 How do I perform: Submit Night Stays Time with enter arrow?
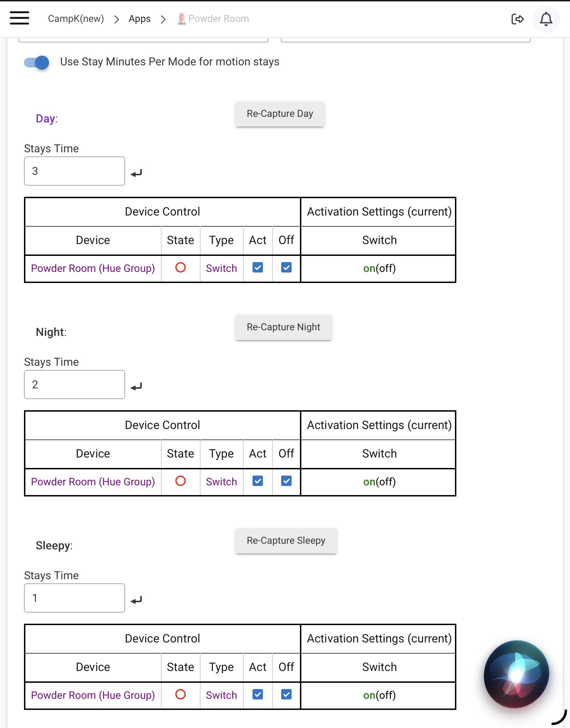click(136, 386)
